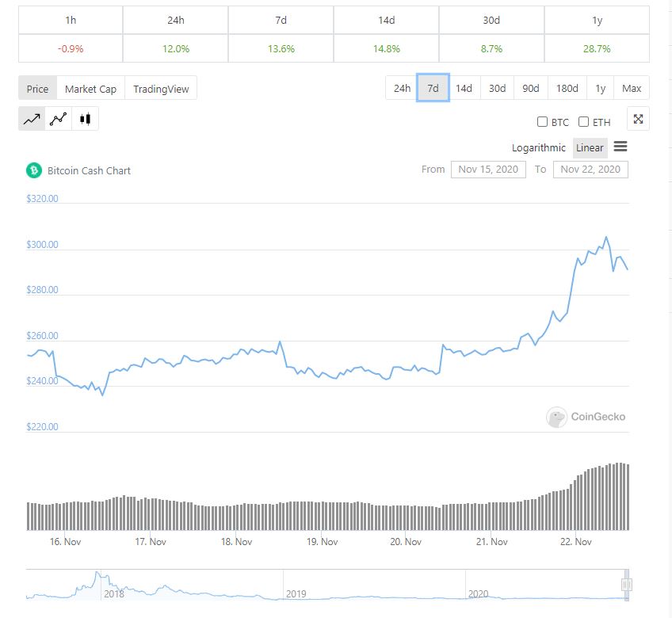Click the -0.9% 1h change value
Viewport: 672px width, 618px height.
pyautogui.click(x=71, y=48)
